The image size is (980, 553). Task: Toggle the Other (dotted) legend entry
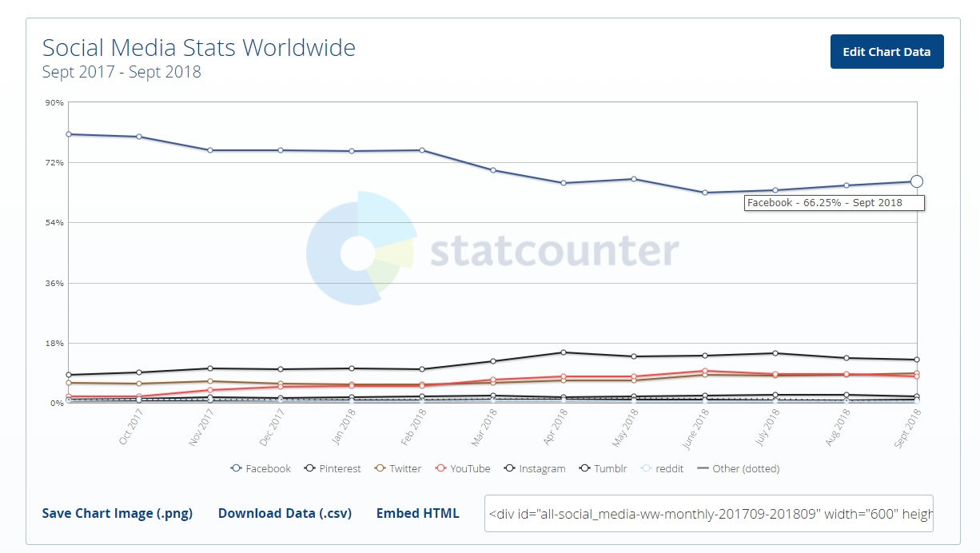pos(739,468)
